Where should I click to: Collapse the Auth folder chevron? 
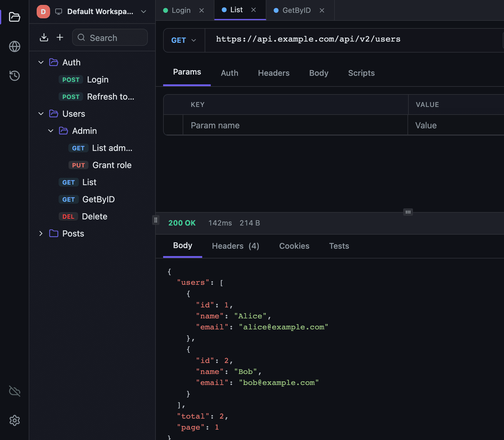click(41, 62)
